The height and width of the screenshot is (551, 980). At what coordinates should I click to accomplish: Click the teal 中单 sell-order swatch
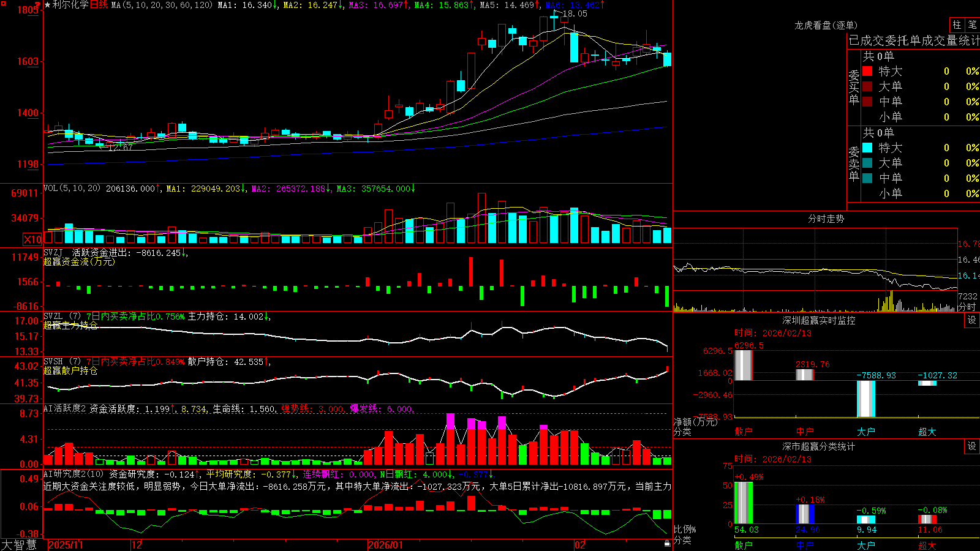(x=867, y=178)
